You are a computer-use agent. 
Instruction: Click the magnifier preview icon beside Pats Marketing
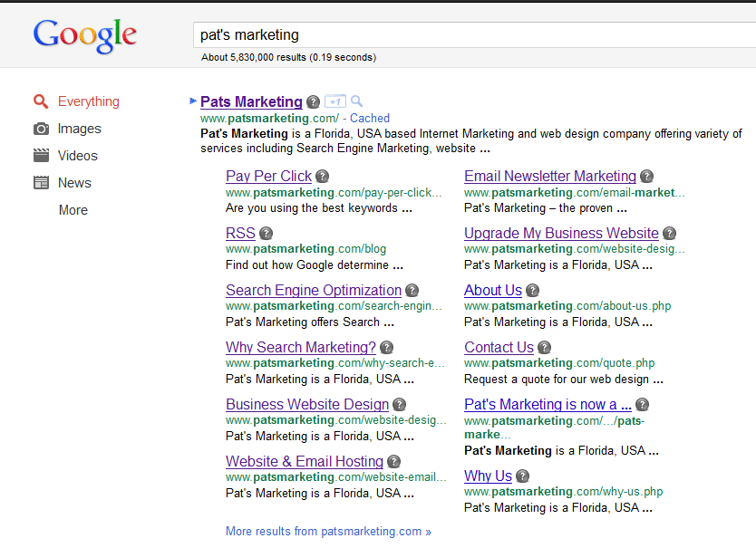356,101
